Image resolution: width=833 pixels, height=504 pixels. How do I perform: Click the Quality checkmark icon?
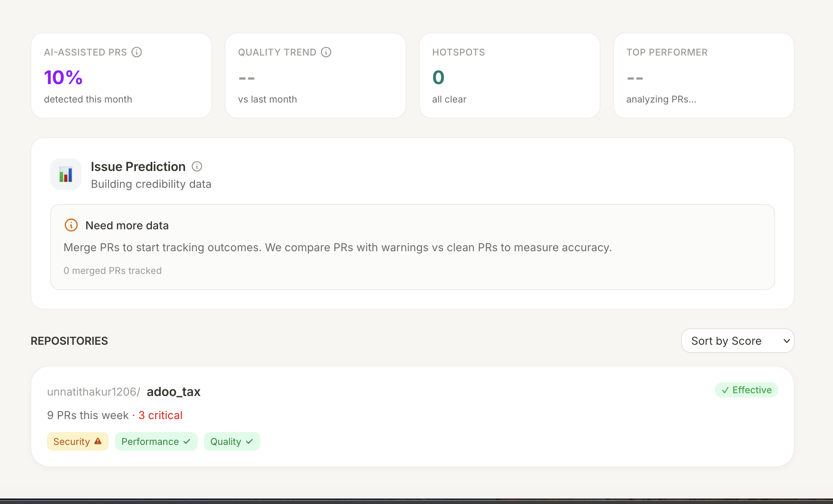click(249, 441)
